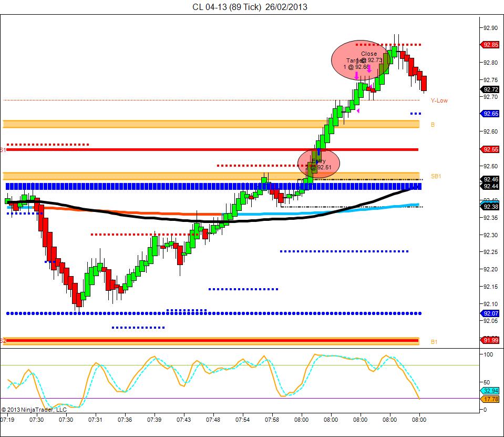Viewport: 504px width, 437px height.
Task: Click the orange 17.78 indicator value tag
Action: [x=490, y=399]
